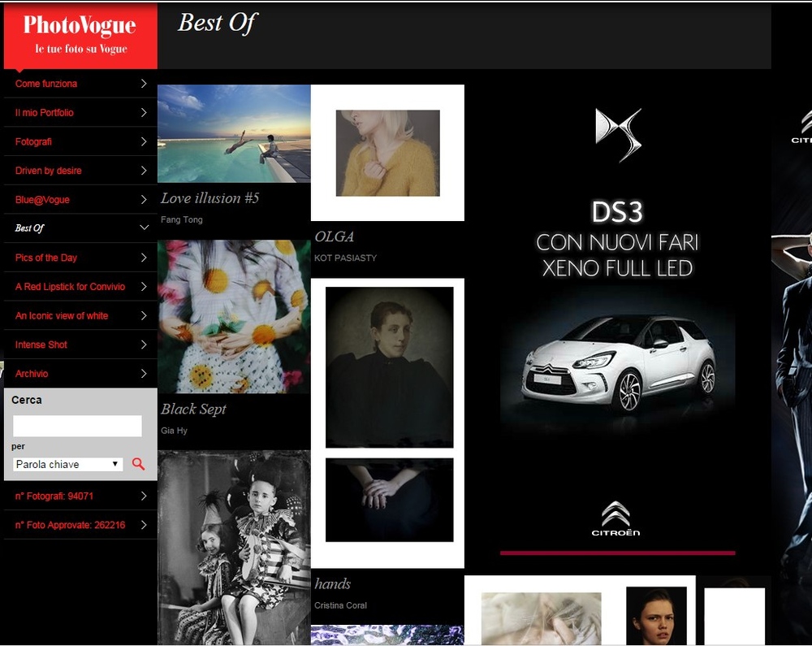Open the black-and-white clown children photo
This screenshot has width=812, height=646.
(x=234, y=548)
